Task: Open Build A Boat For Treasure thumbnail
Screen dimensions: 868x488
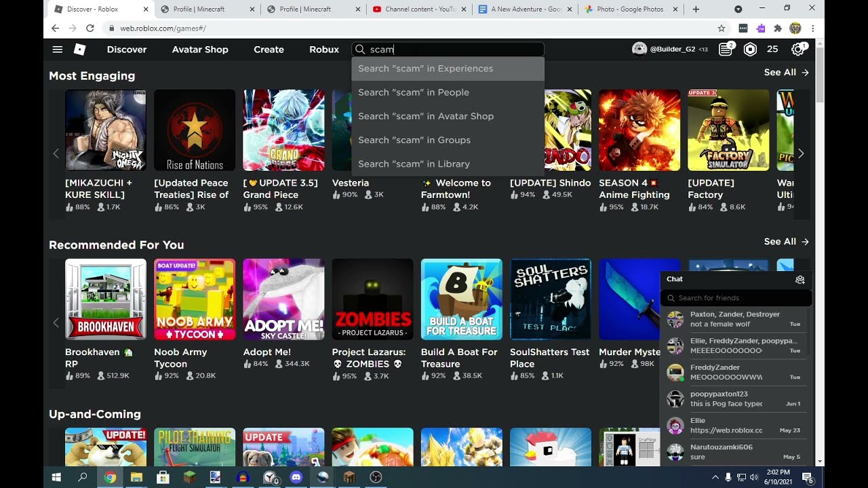Action: tap(462, 299)
